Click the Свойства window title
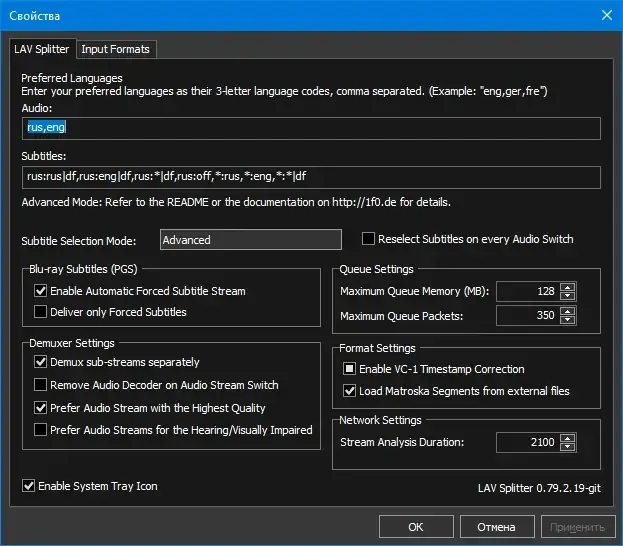 (35, 16)
